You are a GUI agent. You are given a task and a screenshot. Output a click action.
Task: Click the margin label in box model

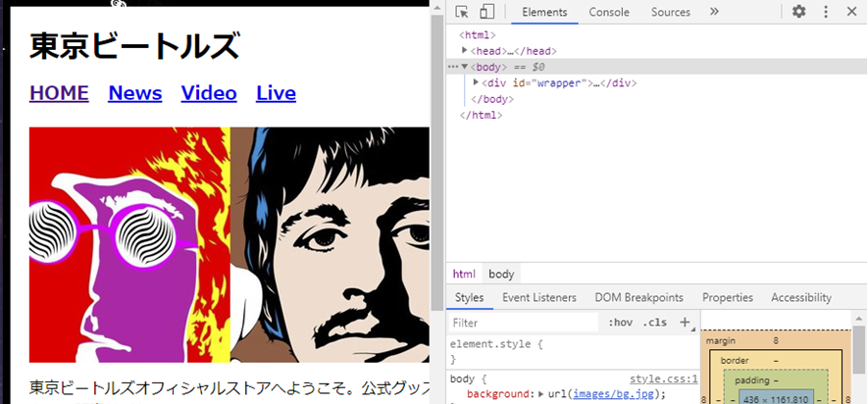click(721, 341)
